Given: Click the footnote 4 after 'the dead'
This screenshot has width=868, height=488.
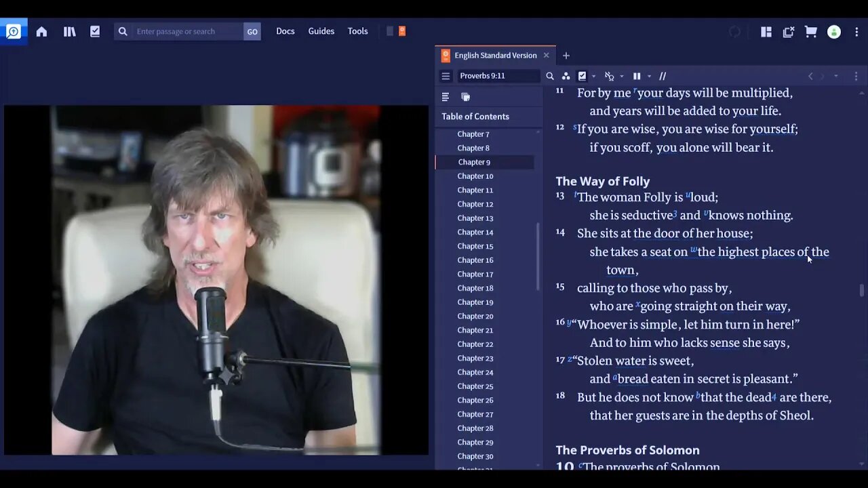Looking at the screenshot, I should [x=774, y=396].
